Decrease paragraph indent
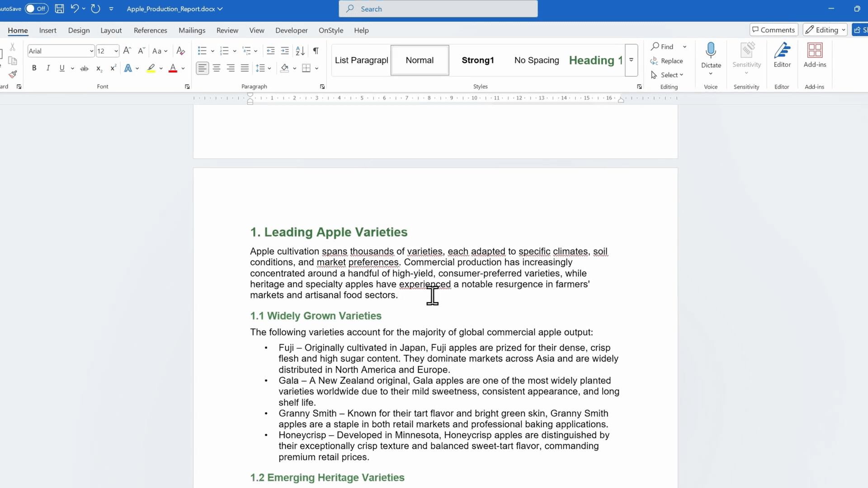 point(270,51)
